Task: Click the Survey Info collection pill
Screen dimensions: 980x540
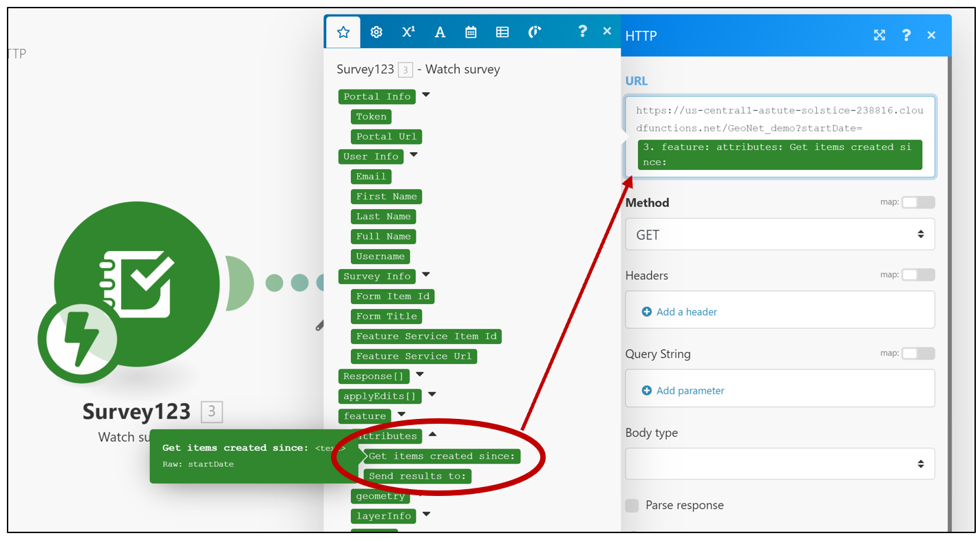Action: point(377,276)
